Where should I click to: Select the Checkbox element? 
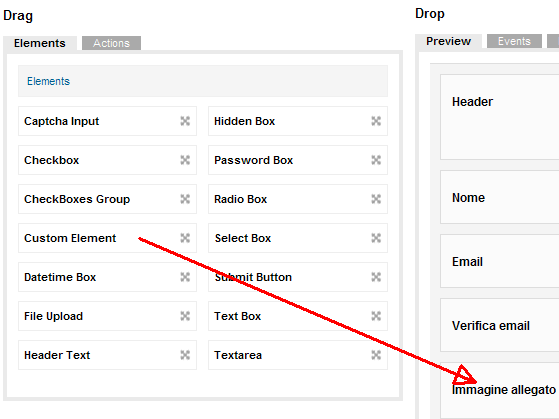(107, 160)
